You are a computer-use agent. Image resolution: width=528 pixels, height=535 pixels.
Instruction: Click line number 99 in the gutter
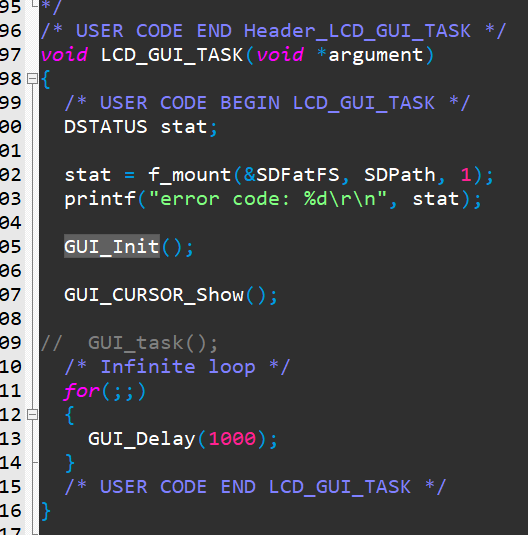coord(10,103)
